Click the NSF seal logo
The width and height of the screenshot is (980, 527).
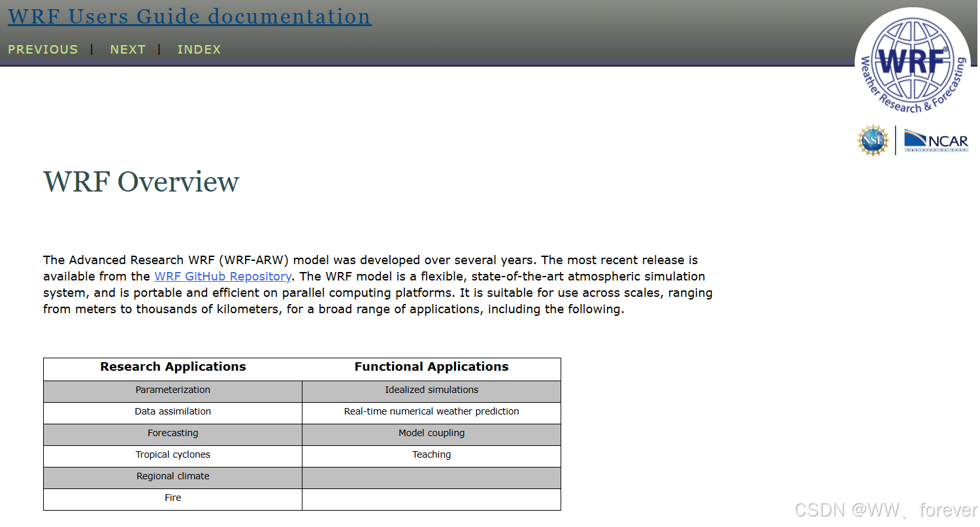(x=873, y=141)
